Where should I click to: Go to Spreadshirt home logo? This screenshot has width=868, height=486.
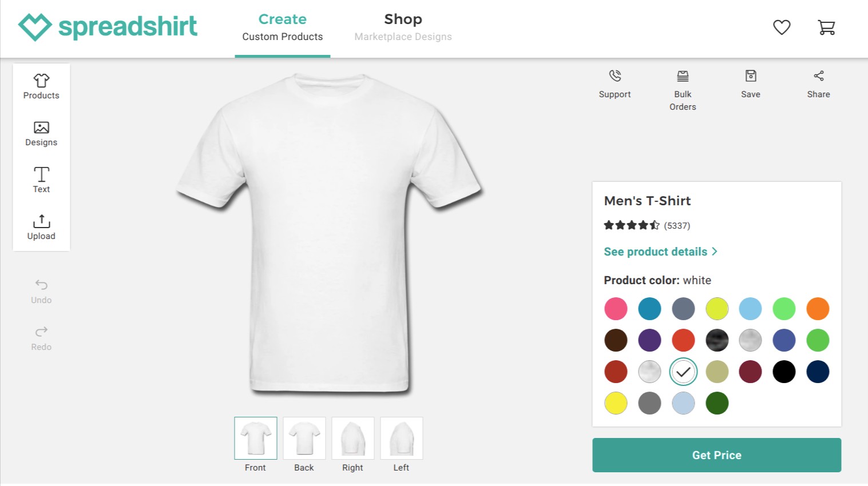point(108,27)
